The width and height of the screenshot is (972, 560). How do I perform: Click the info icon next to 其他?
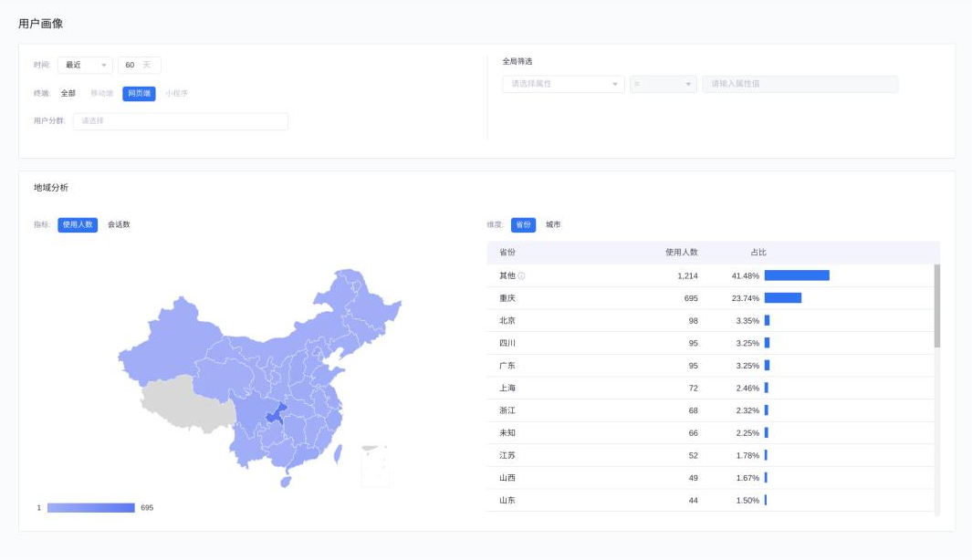pos(521,275)
